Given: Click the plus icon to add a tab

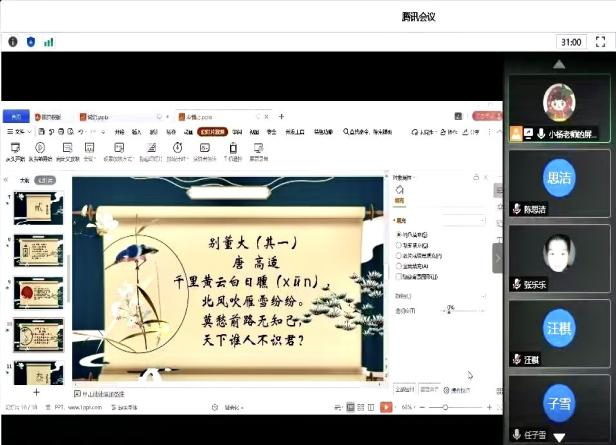Looking at the screenshot, I should pos(281,117).
